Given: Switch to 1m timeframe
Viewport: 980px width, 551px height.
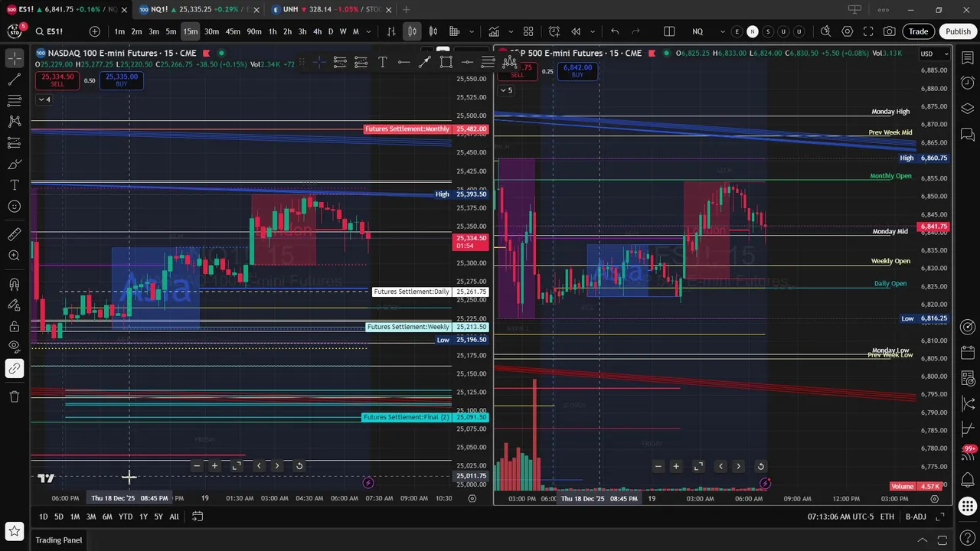Looking at the screenshot, I should [x=119, y=31].
